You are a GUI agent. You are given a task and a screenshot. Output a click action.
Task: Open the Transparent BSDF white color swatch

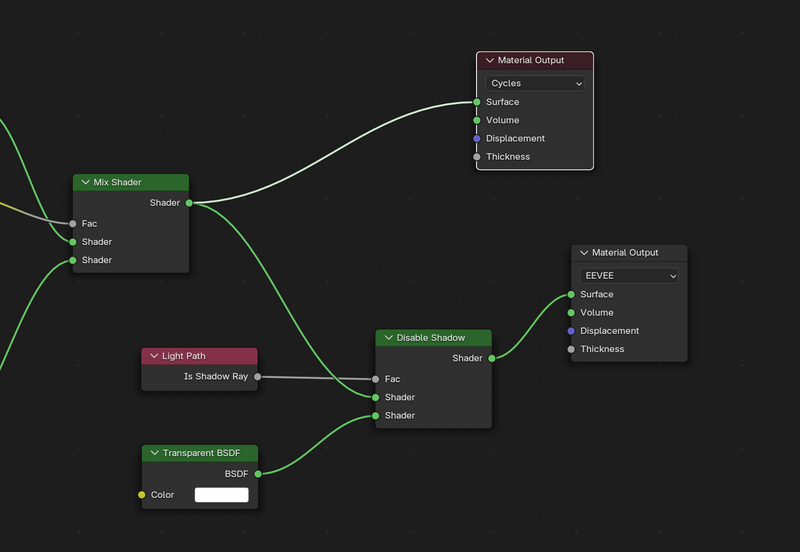[221, 495]
